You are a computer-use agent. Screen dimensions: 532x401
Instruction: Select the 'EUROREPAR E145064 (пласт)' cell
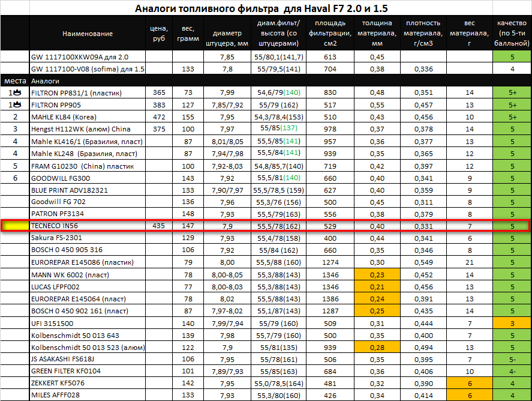click(x=88, y=299)
